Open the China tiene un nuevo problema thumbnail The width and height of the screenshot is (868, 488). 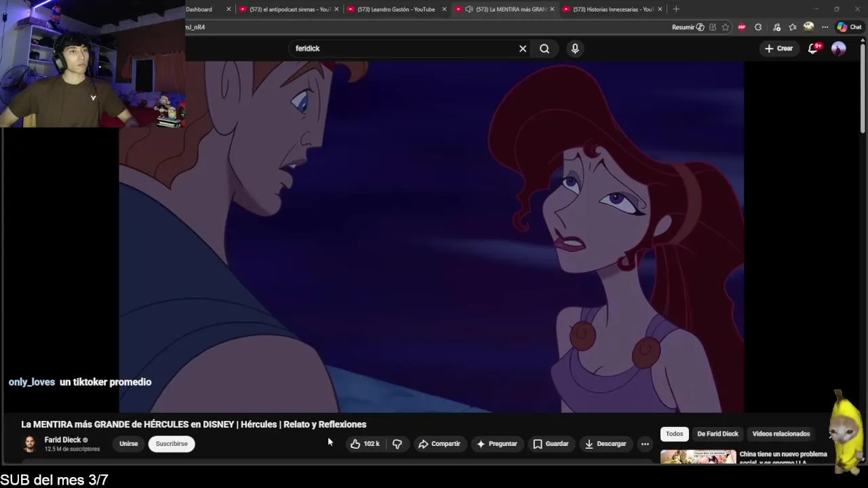pos(698,457)
